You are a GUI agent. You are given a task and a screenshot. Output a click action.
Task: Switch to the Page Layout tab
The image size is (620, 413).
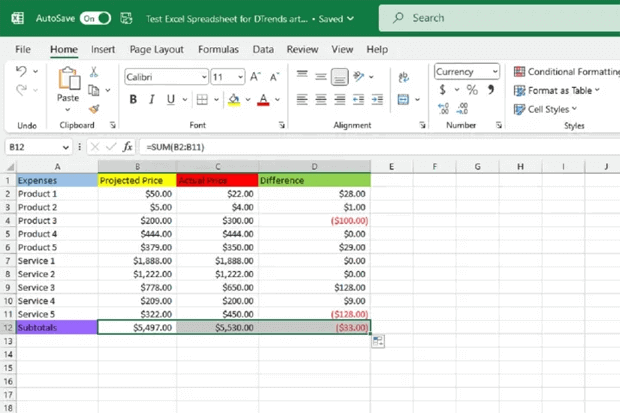(x=156, y=49)
